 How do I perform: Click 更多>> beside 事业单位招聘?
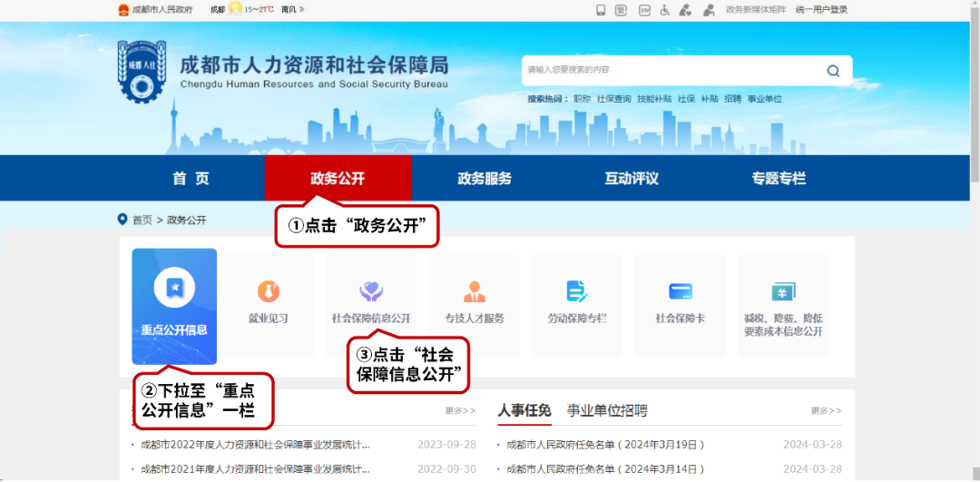pos(827,410)
